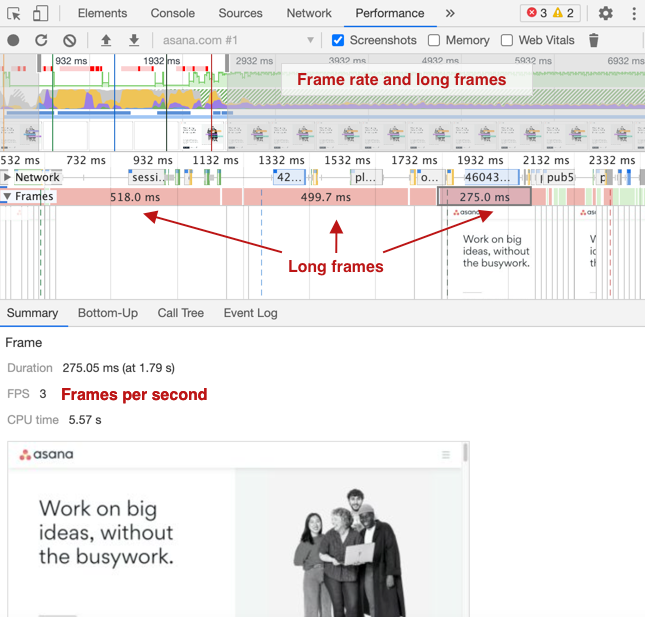Viewport: 645px width, 617px height.
Task: Switch to the Network tab
Action: 309,14
